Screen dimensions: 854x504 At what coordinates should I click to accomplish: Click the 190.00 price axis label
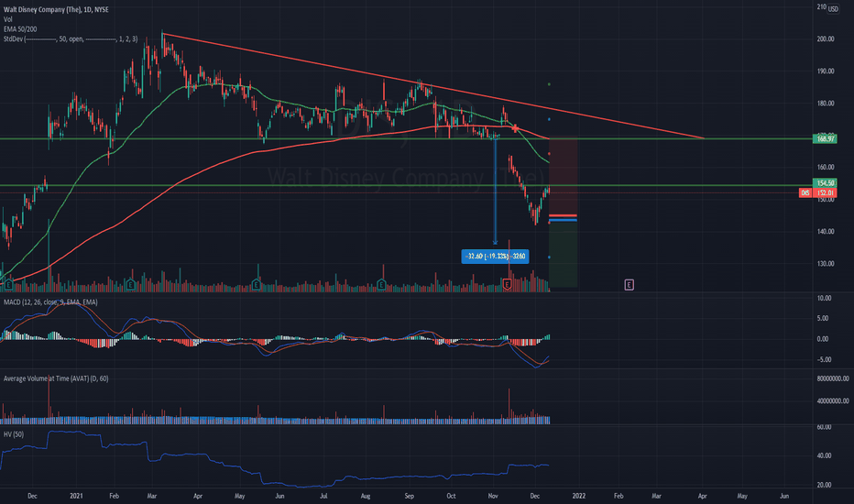click(825, 71)
